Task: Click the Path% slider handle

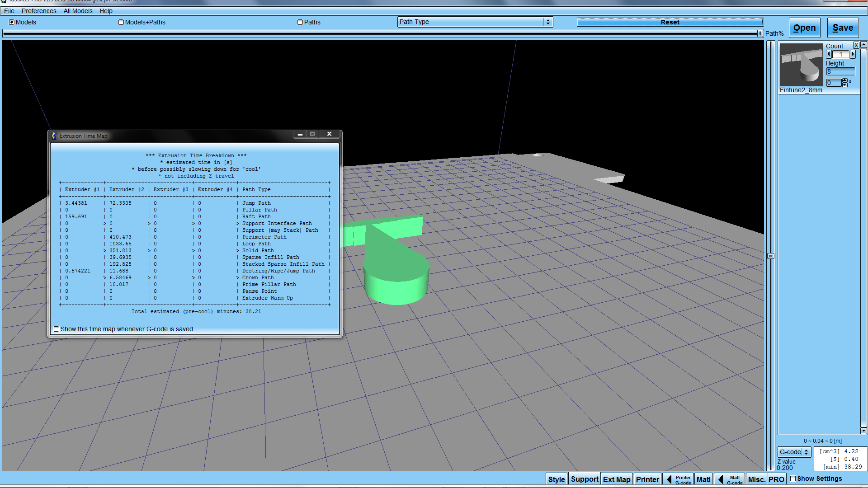Action: 760,33
